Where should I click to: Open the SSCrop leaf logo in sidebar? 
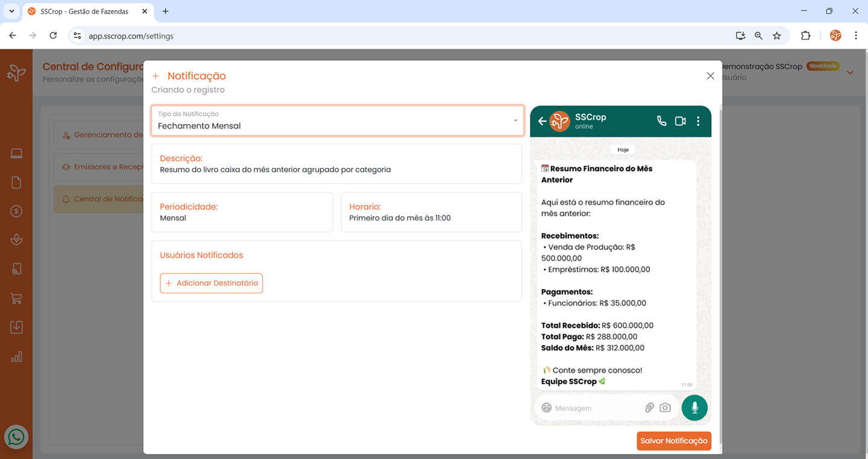(16, 73)
